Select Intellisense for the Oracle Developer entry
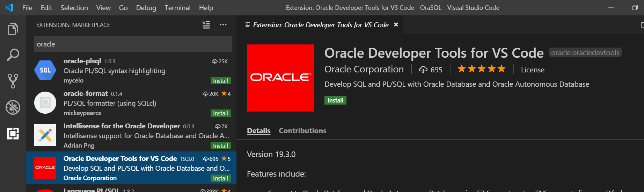 click(x=131, y=135)
